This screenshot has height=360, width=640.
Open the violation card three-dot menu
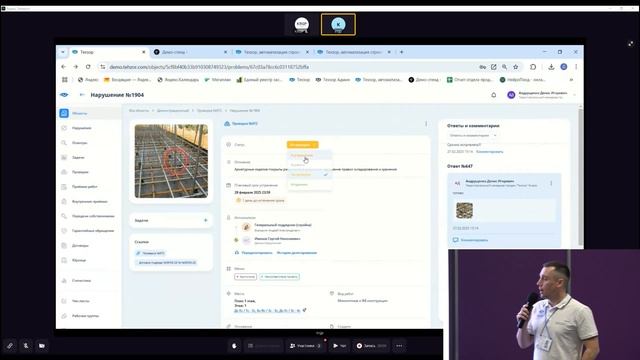(426, 123)
